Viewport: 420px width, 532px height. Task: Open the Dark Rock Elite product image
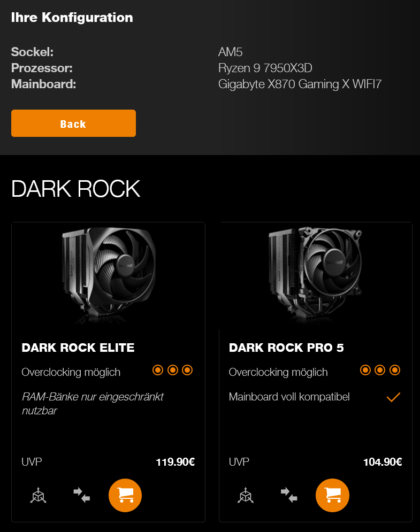pos(109,275)
